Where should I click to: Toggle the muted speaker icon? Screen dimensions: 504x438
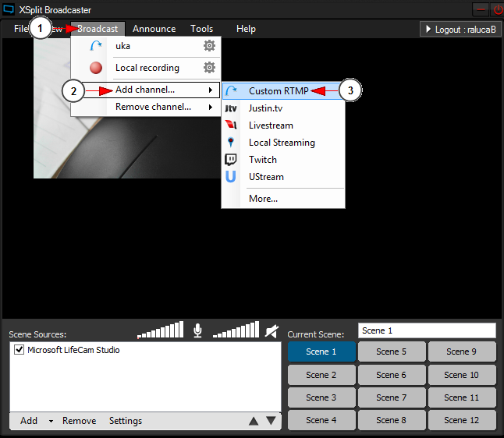click(272, 331)
